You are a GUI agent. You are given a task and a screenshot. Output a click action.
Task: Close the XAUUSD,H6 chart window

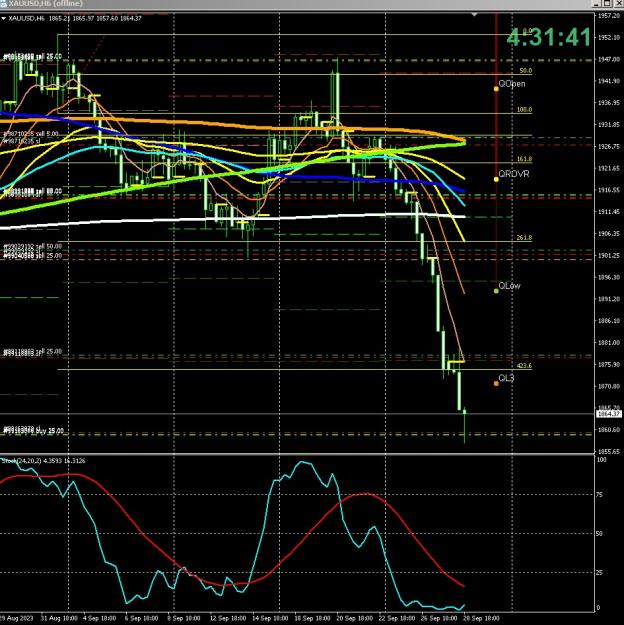coord(617,4)
